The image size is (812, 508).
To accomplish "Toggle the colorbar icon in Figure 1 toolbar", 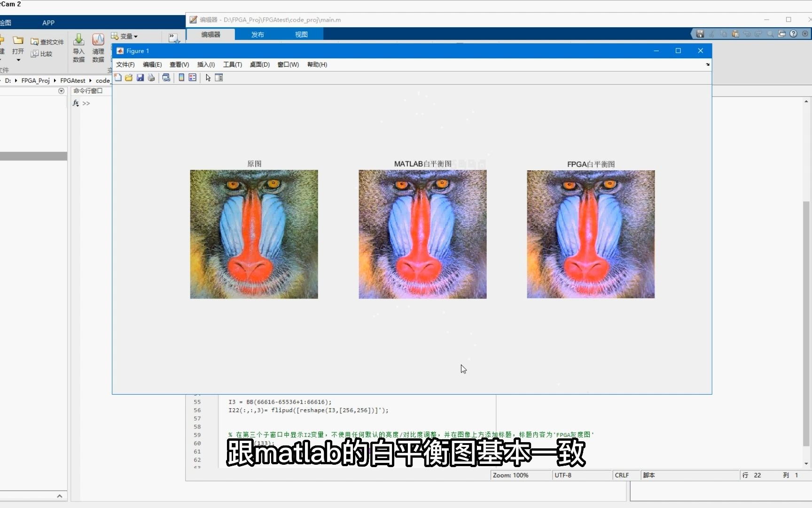I will tap(181, 78).
